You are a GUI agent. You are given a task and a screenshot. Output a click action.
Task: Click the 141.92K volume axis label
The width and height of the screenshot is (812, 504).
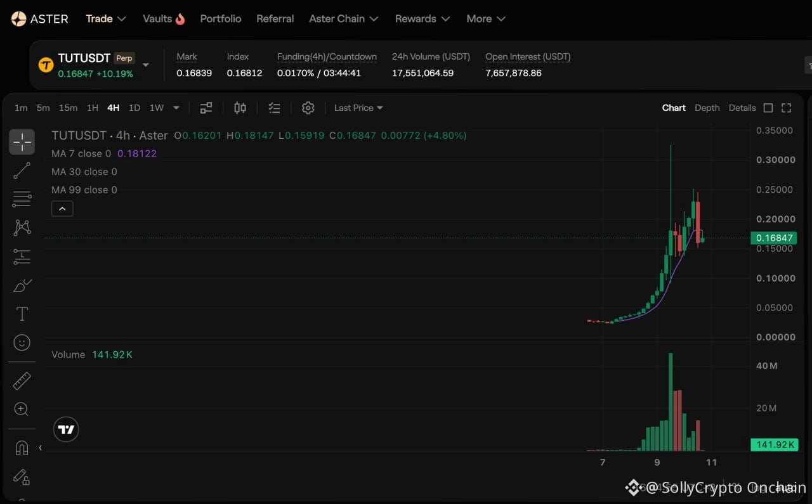point(773,444)
